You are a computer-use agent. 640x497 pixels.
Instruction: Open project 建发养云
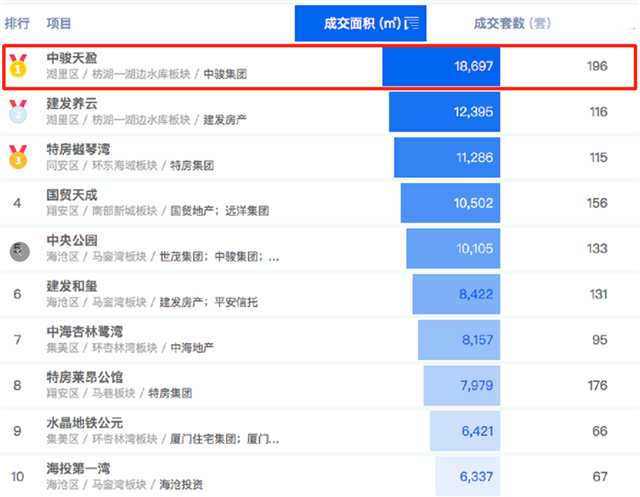point(72,104)
